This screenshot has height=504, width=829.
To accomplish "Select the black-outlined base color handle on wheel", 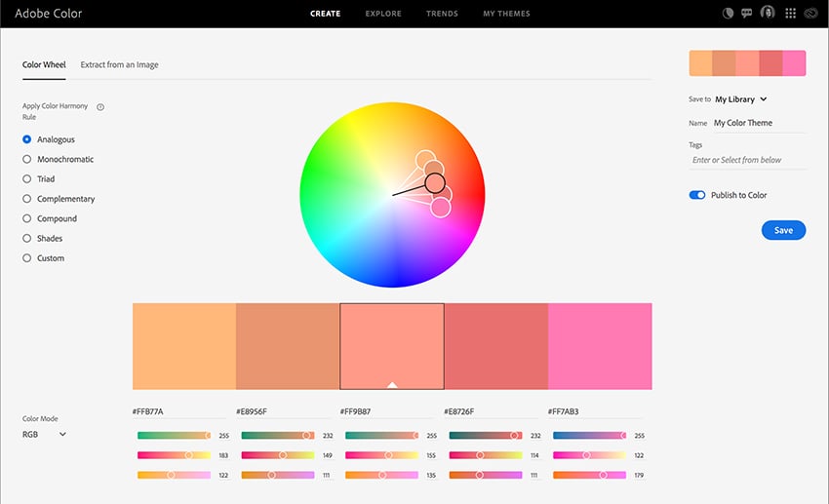I will [x=435, y=183].
